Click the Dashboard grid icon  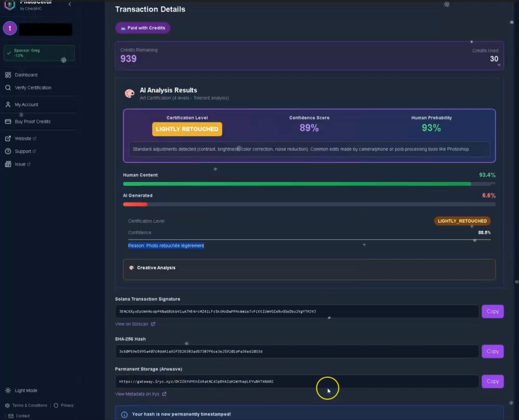(8, 75)
